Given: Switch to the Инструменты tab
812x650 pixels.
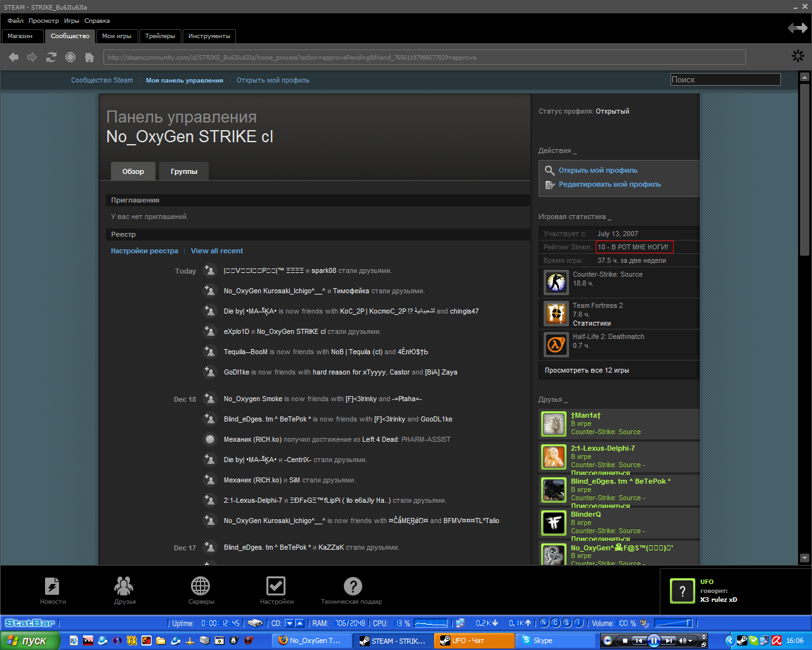Looking at the screenshot, I should click(209, 36).
